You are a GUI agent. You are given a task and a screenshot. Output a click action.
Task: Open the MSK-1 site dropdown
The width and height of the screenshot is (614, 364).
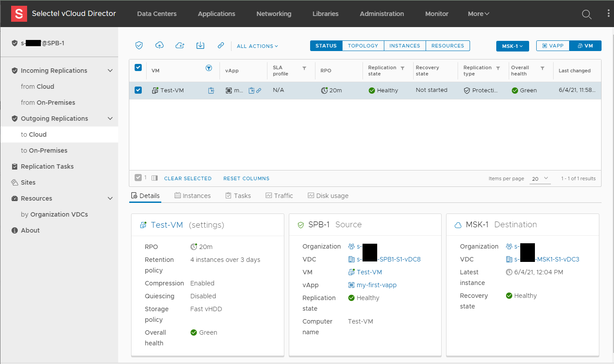[513, 46]
